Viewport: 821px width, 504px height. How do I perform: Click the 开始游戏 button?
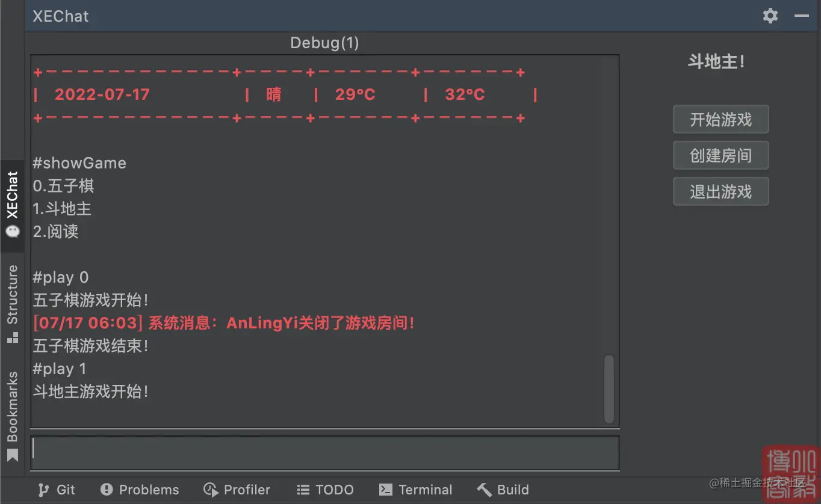pos(721,120)
